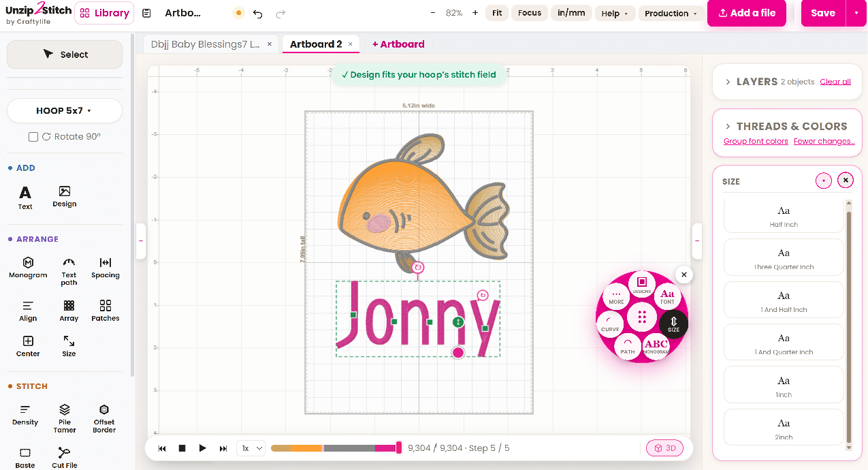This screenshot has height=470, width=868.
Task: Toggle Focus mode
Action: [x=530, y=13]
